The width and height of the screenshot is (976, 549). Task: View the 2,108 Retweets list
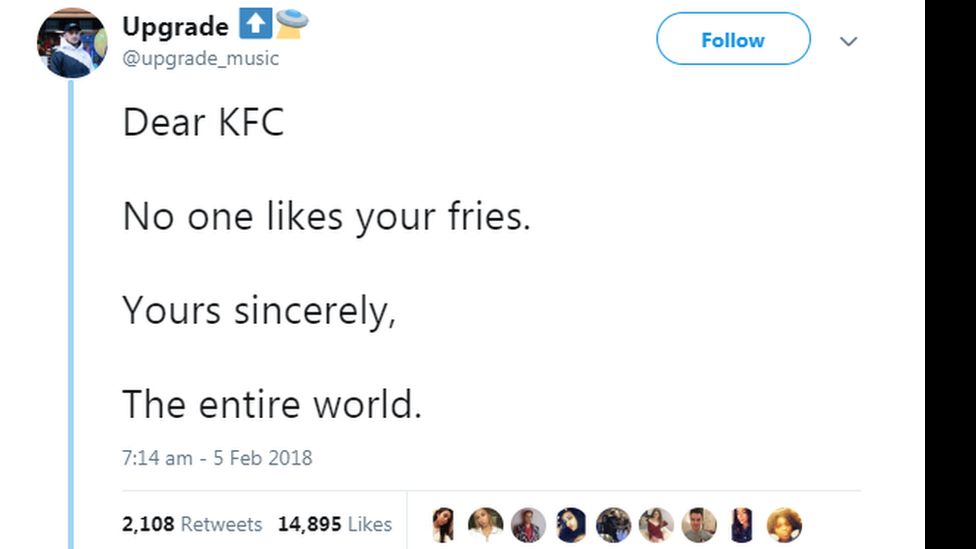(x=192, y=524)
